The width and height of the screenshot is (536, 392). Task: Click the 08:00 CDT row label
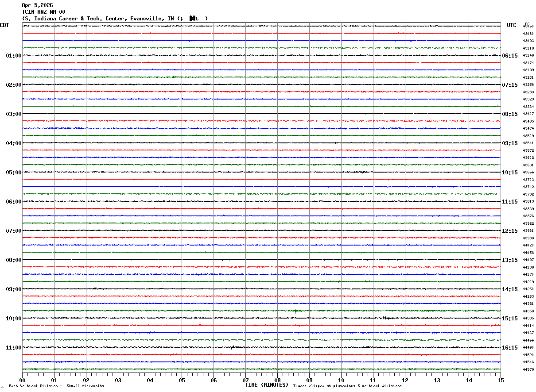click(x=13, y=260)
